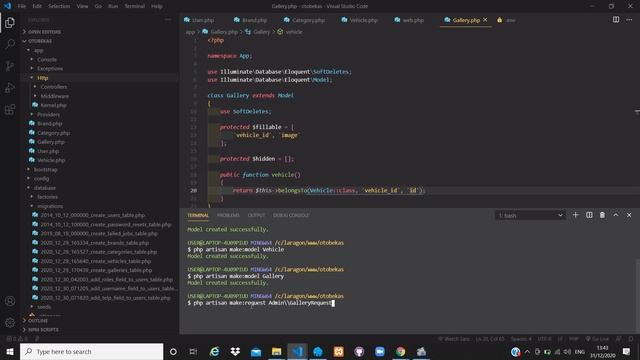This screenshot has width=640, height=360.
Task: Close the terminal panel
Action: pyautogui.click(x=629, y=215)
